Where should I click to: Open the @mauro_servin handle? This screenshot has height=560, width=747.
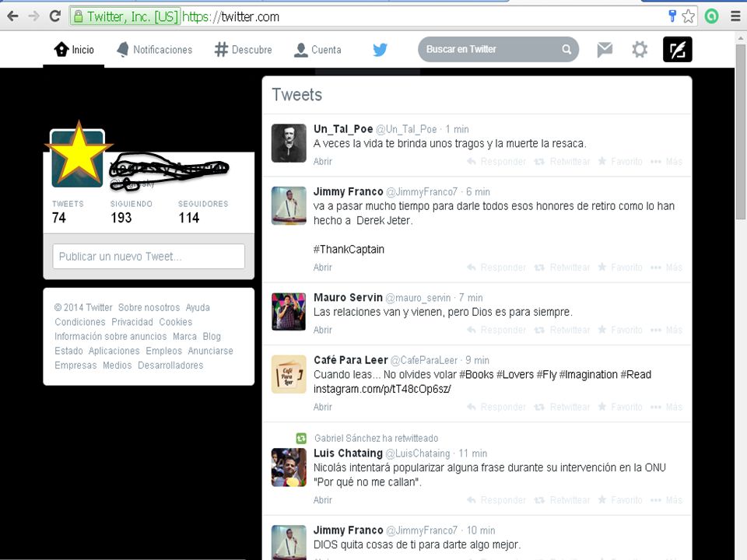[418, 298]
